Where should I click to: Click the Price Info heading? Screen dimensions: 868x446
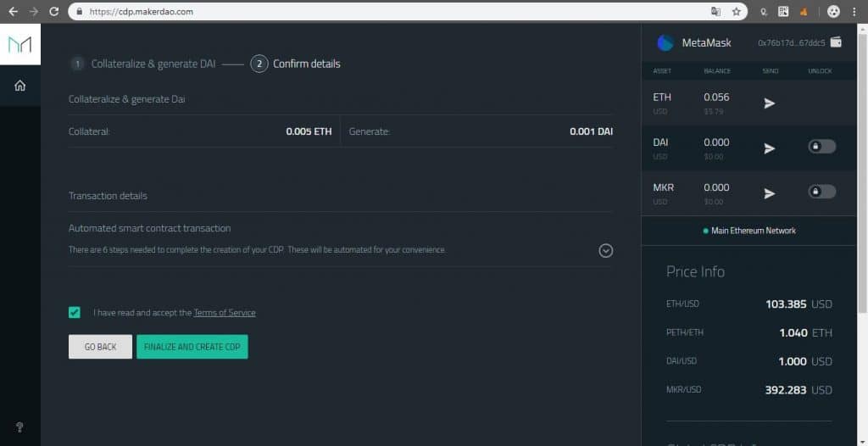695,271
